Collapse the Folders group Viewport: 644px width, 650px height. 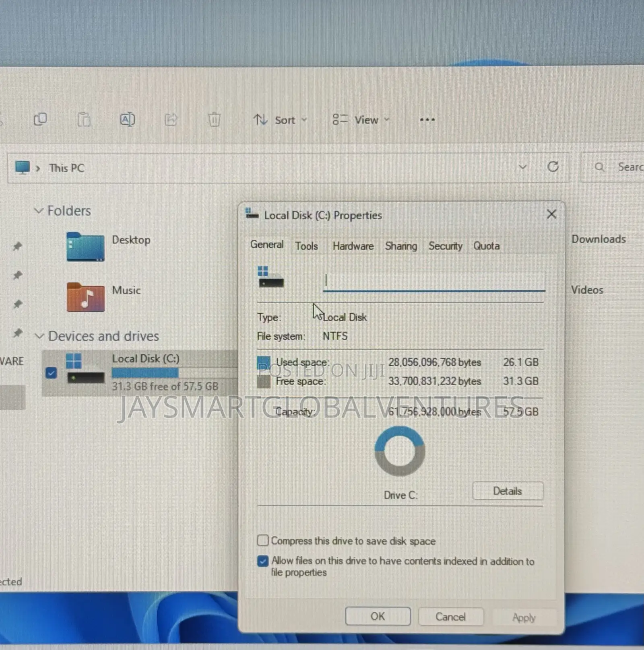click(x=39, y=210)
